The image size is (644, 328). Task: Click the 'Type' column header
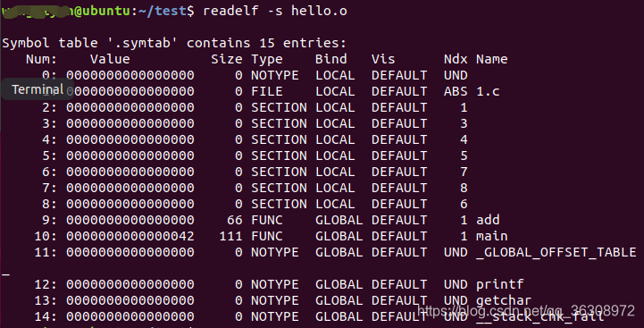pos(267,59)
